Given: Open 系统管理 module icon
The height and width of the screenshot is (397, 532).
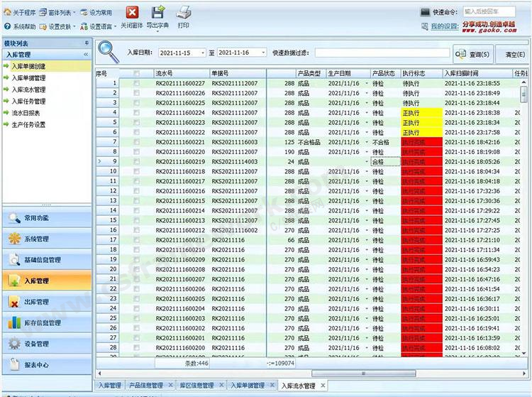Looking at the screenshot, I should (x=14, y=239).
